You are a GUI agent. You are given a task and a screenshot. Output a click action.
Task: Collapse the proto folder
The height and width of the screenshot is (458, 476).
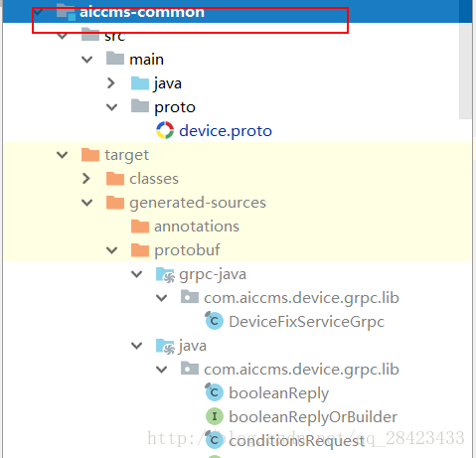pos(111,107)
